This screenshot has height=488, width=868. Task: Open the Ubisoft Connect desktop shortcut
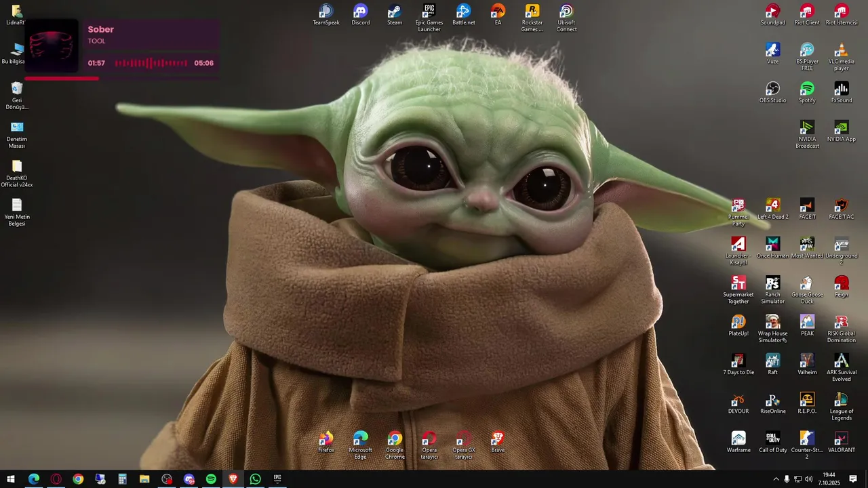[x=567, y=18]
